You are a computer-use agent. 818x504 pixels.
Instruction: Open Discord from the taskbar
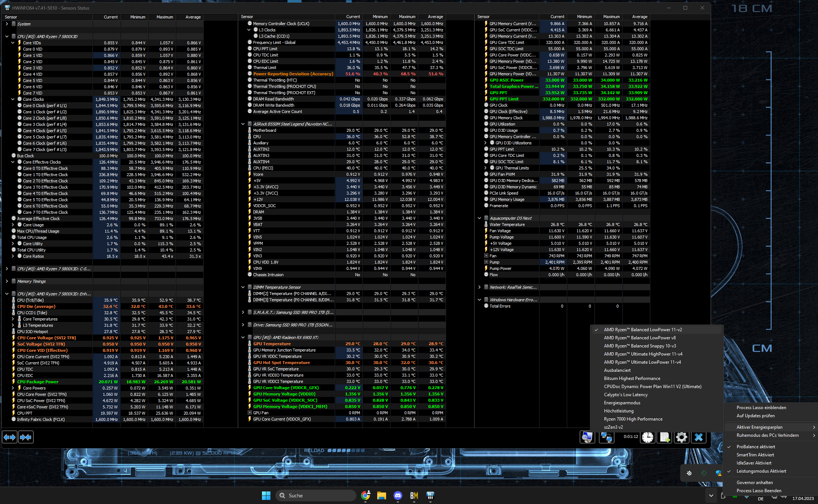point(398,496)
